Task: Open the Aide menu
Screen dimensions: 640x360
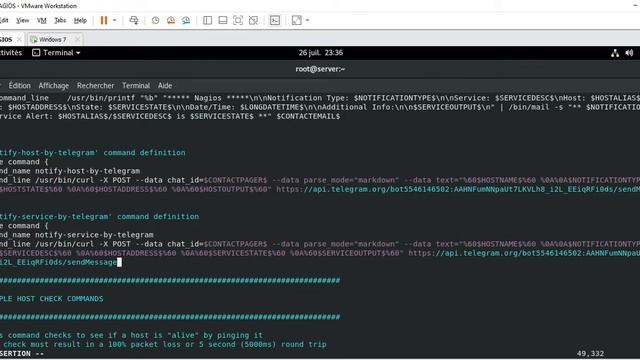Action: coord(165,86)
